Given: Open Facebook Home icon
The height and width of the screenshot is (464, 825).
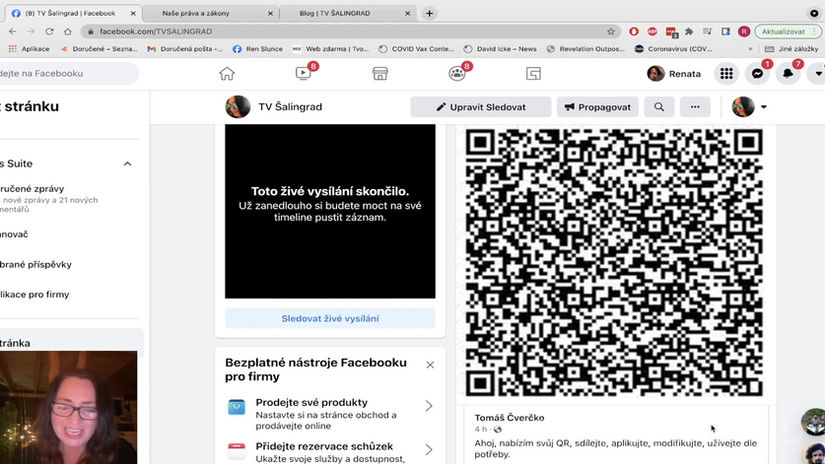Looking at the screenshot, I should (x=227, y=74).
